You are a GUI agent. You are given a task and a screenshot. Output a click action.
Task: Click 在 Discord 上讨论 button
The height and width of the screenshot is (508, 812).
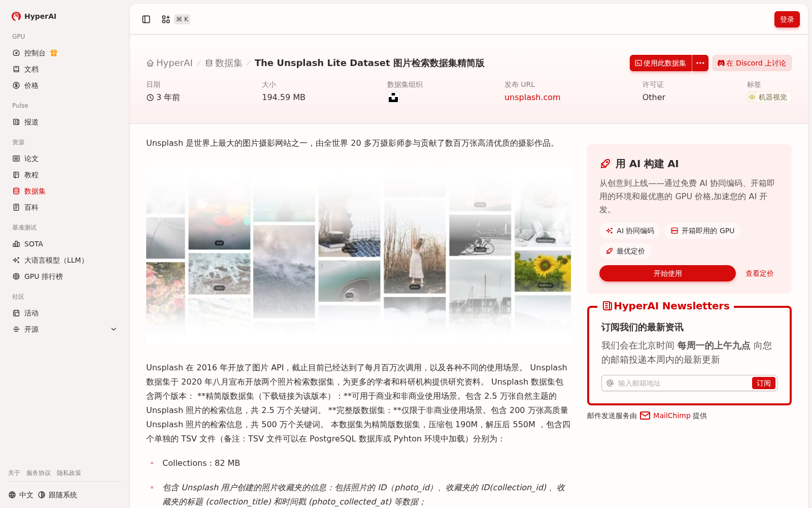coord(752,63)
